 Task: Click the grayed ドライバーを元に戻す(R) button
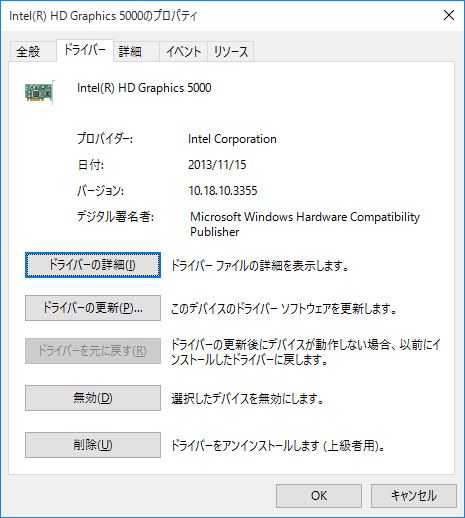(x=93, y=351)
